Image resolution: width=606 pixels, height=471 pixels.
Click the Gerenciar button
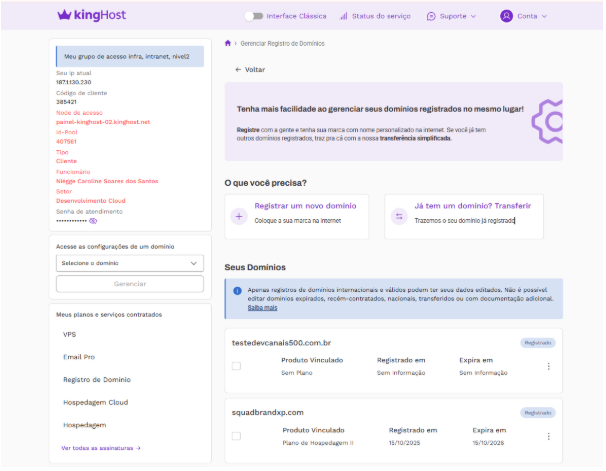point(130,284)
